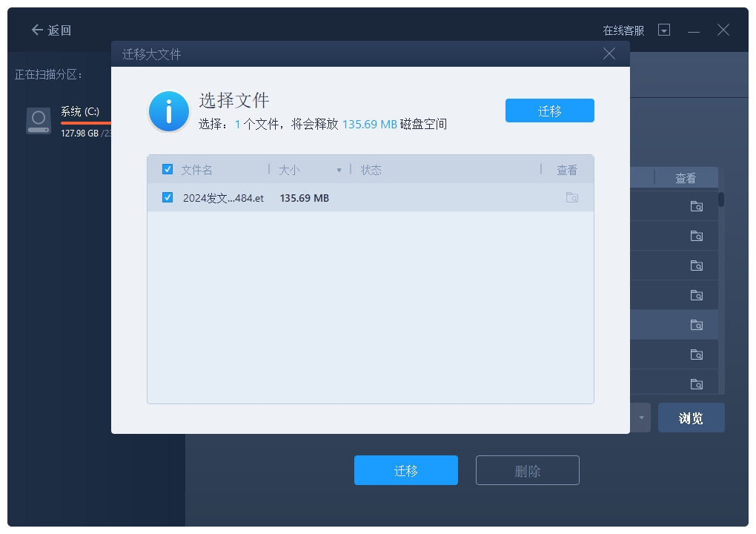
Task: Open the menu dropdown next to 在线客服
Action: (664, 30)
